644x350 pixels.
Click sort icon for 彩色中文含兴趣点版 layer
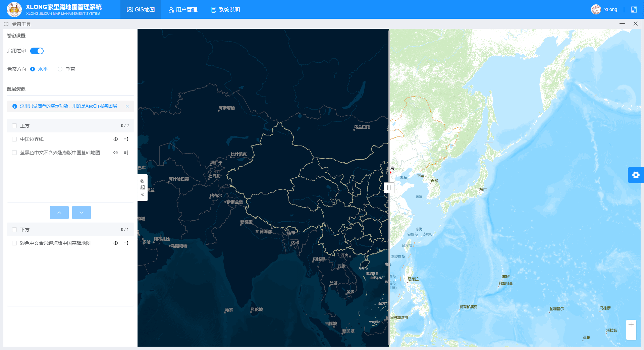(126, 243)
